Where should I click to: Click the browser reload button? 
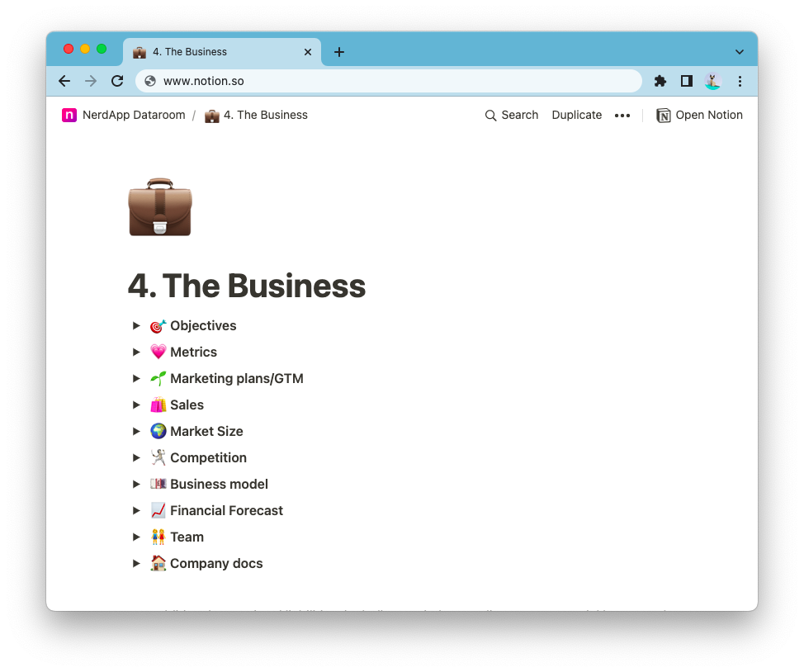coord(117,81)
